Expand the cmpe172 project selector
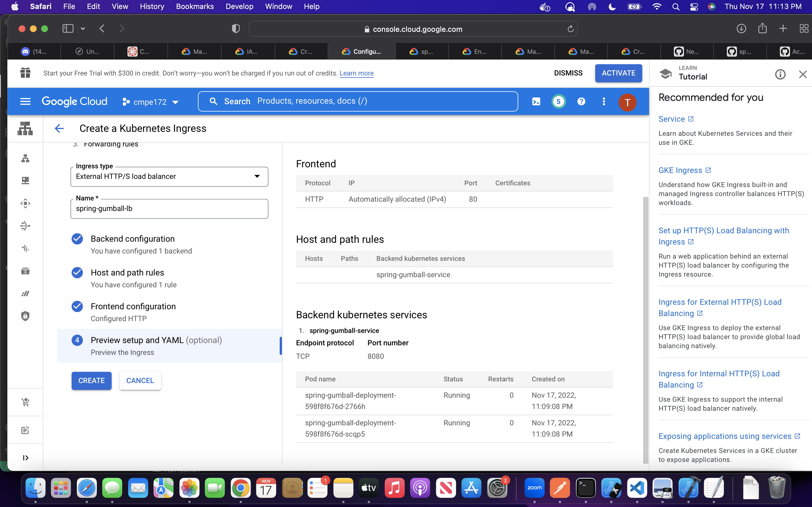812x507 pixels. click(151, 102)
